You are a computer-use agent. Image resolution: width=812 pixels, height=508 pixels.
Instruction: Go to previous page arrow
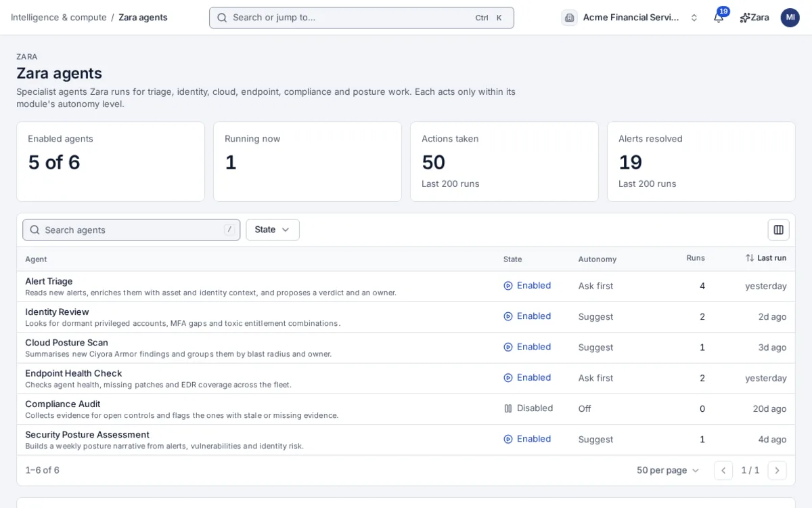pos(723,470)
